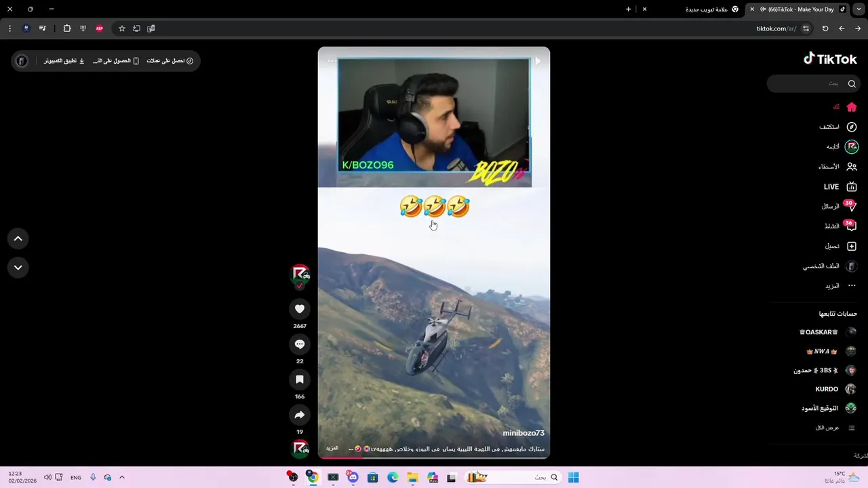The width and height of the screenshot is (868, 488).
Task: Click the TikTok logo
Action: 830,59
